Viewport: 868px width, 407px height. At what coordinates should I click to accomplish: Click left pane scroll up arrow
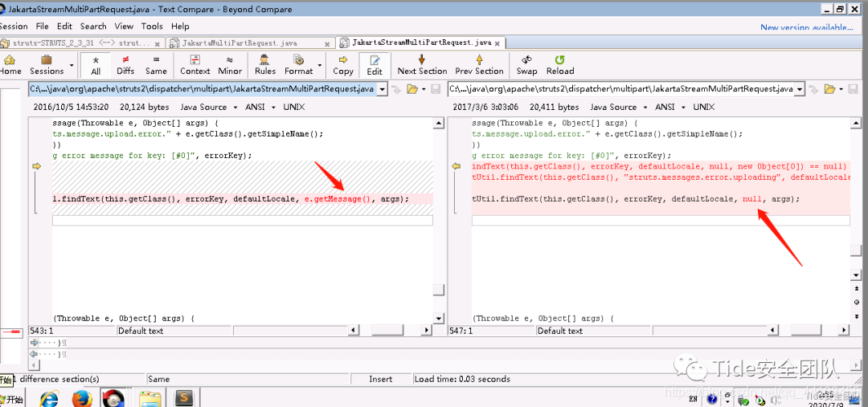tap(439, 124)
